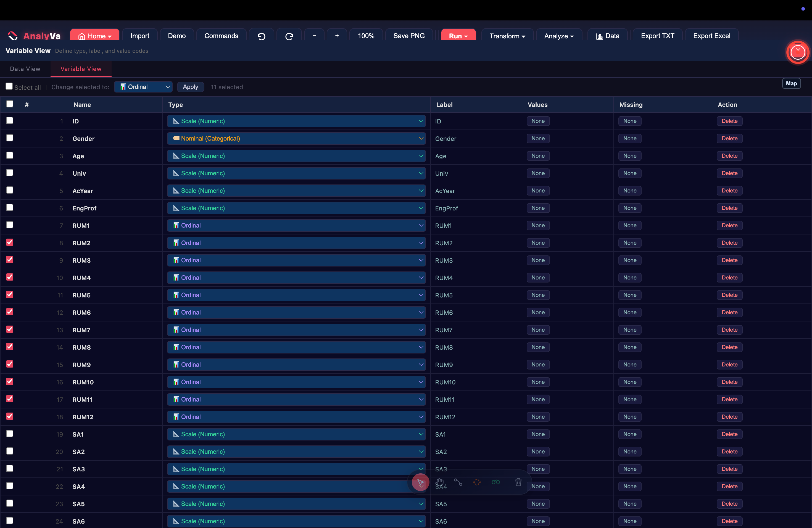The height and width of the screenshot is (528, 812).
Task: Open the Data chart button
Action: pos(608,36)
